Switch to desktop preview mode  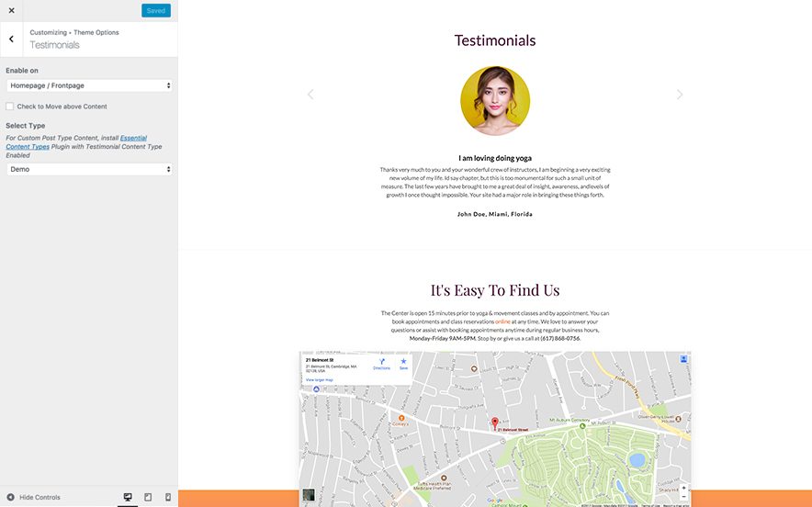click(128, 497)
